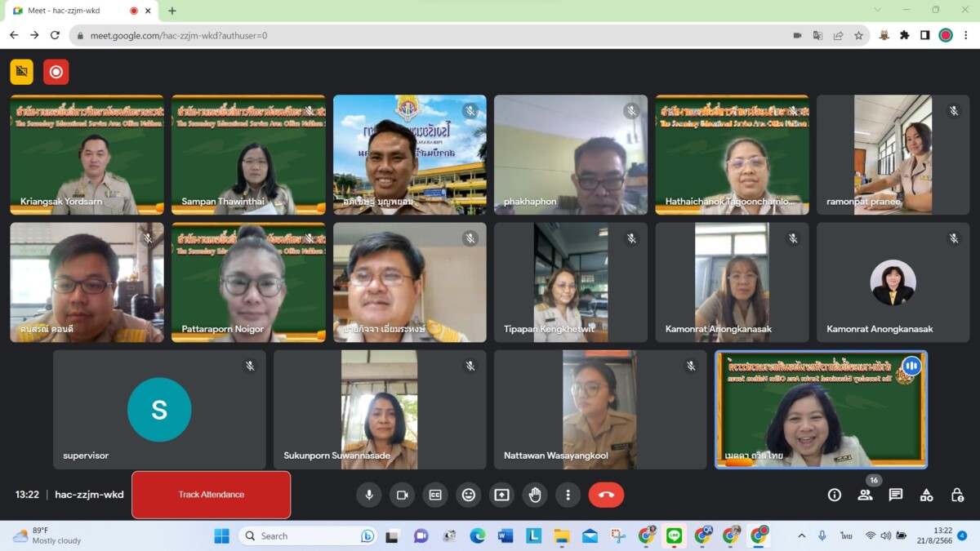Click the owl extension icon in Chrome toolbar

click(884, 35)
